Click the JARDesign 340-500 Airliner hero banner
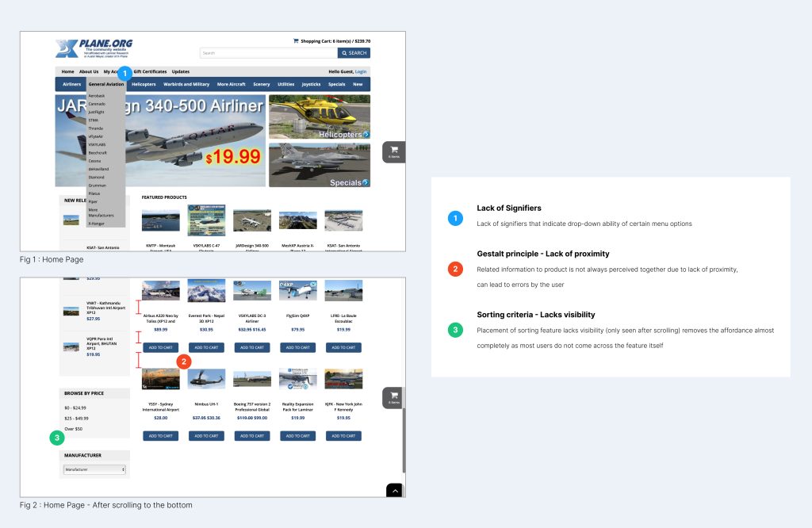Screen dimensions: 812x528 click(160, 140)
